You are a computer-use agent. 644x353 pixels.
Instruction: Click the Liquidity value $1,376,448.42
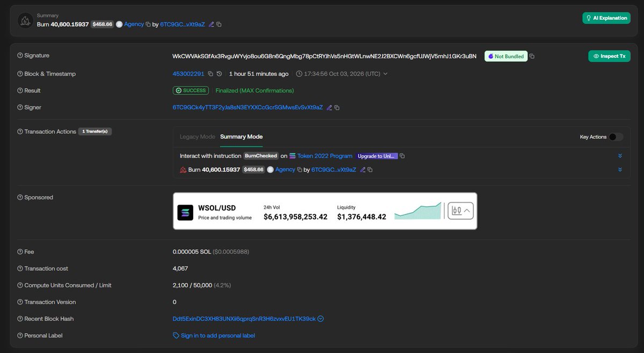point(362,217)
